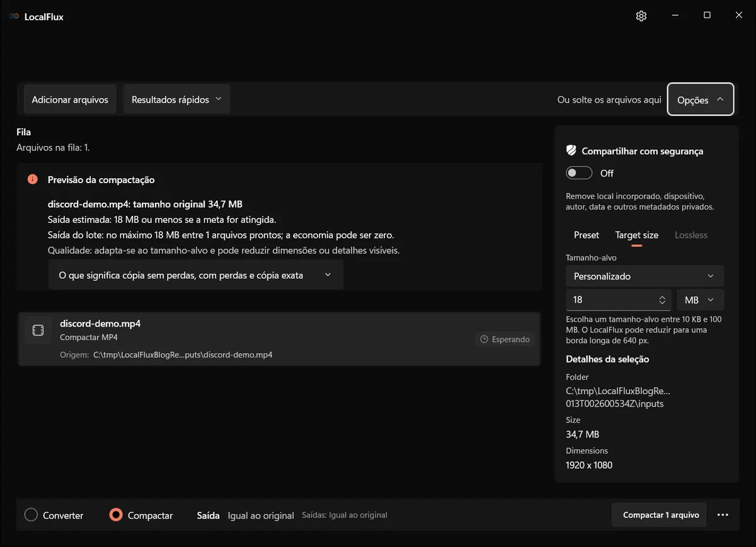This screenshot has height=547, width=756.
Task: Select the Converter radio button
Action: point(31,515)
